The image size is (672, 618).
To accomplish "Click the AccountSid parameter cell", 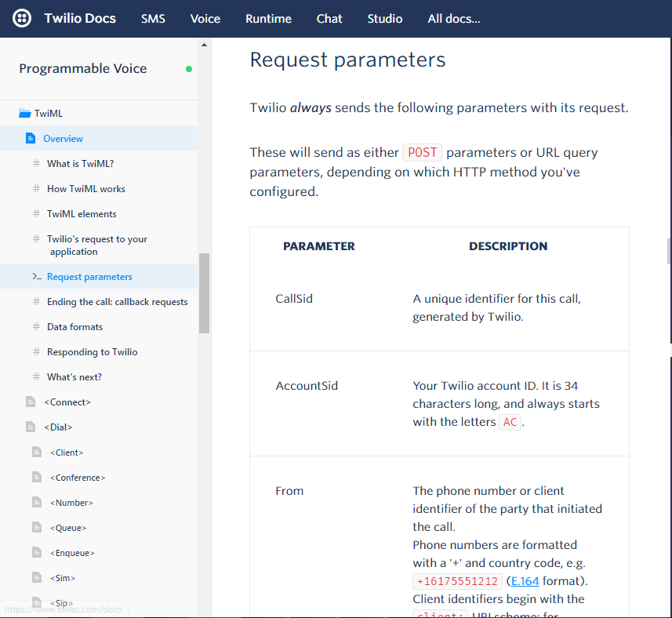I will 307,386.
